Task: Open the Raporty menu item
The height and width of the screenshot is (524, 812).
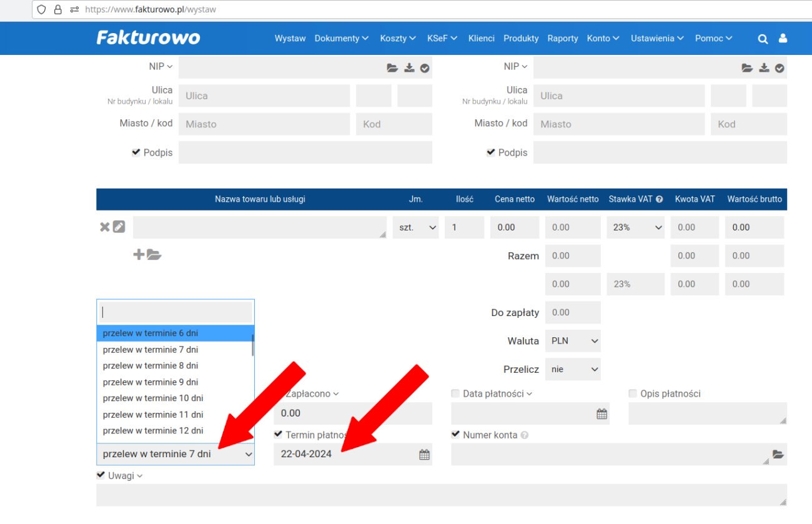Action: pos(562,38)
